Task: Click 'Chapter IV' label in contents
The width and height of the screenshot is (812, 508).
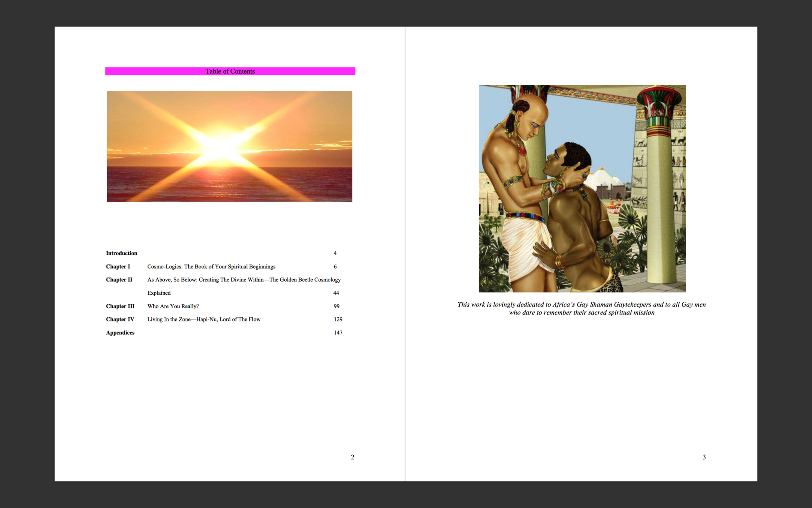Action: [x=120, y=319]
